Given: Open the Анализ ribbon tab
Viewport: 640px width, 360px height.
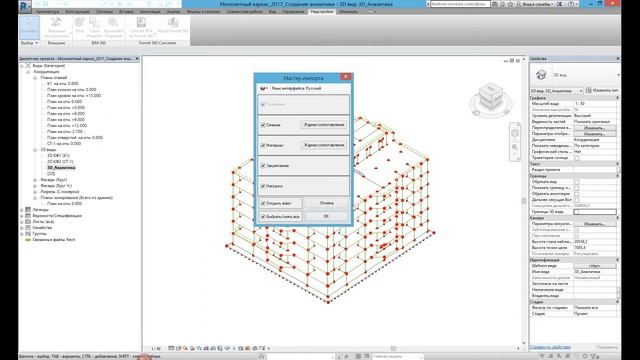Looking at the screenshot, I should click(173, 12).
